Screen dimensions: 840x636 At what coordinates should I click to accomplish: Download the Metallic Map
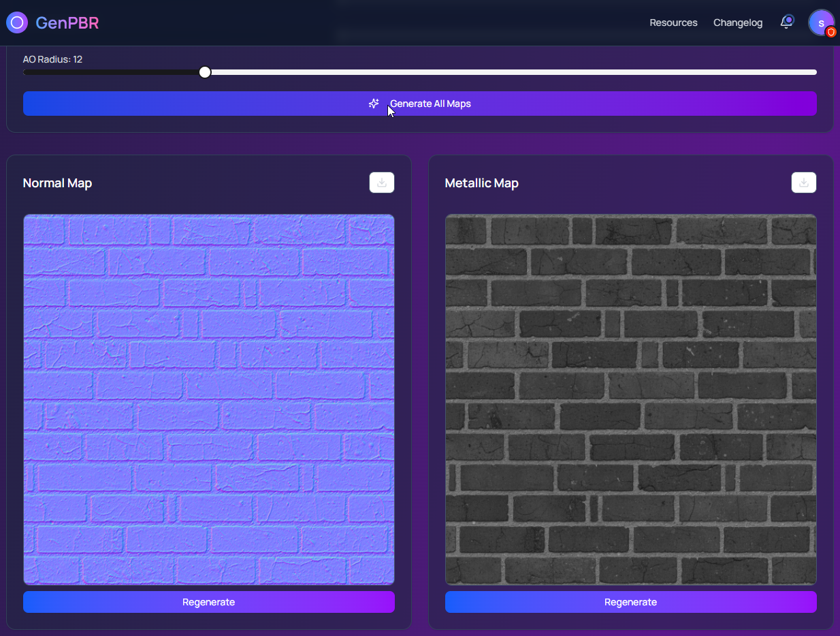(804, 182)
